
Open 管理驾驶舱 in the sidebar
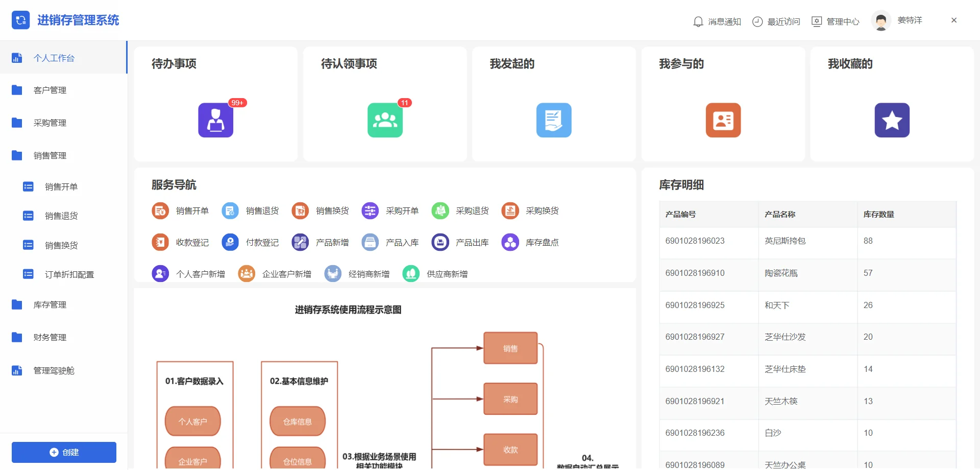(63, 371)
